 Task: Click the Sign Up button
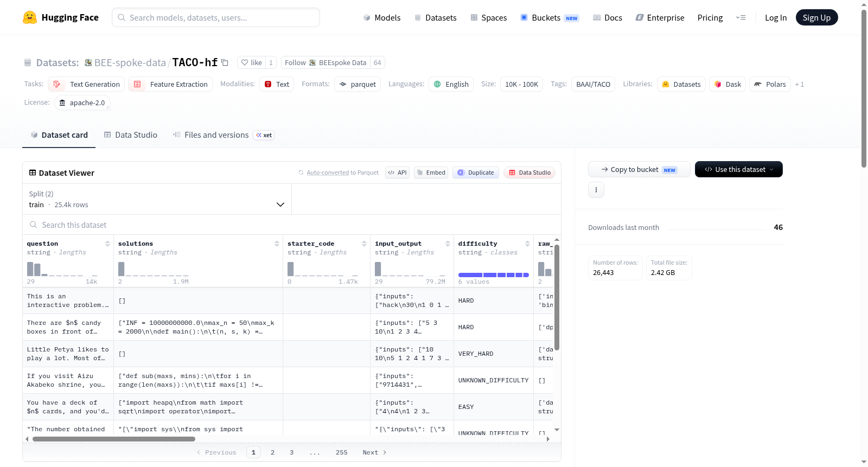pos(817,17)
